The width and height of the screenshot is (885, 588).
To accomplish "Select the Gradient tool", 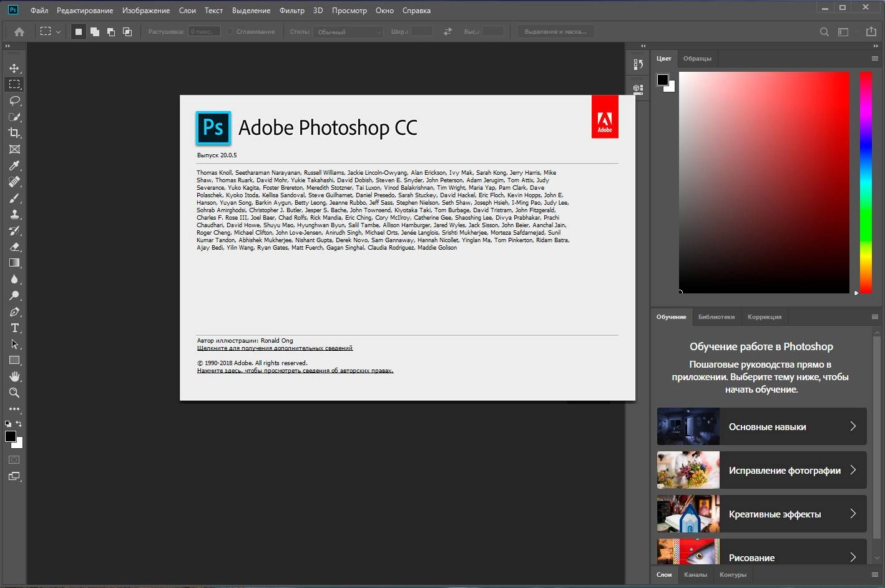I will [x=14, y=263].
